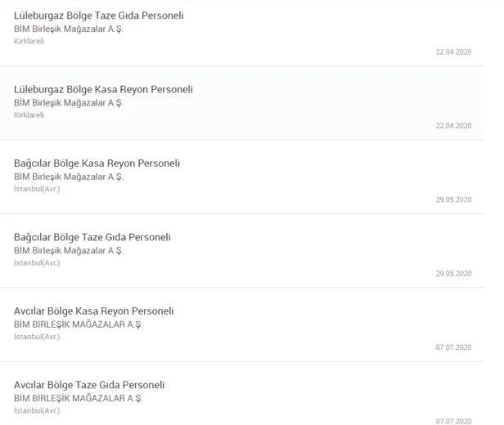Screen dimensions: 504x425
Task: Click Kırklareli location of Lüleburgaz Taze Gıda listing
Action: pyautogui.click(x=29, y=41)
